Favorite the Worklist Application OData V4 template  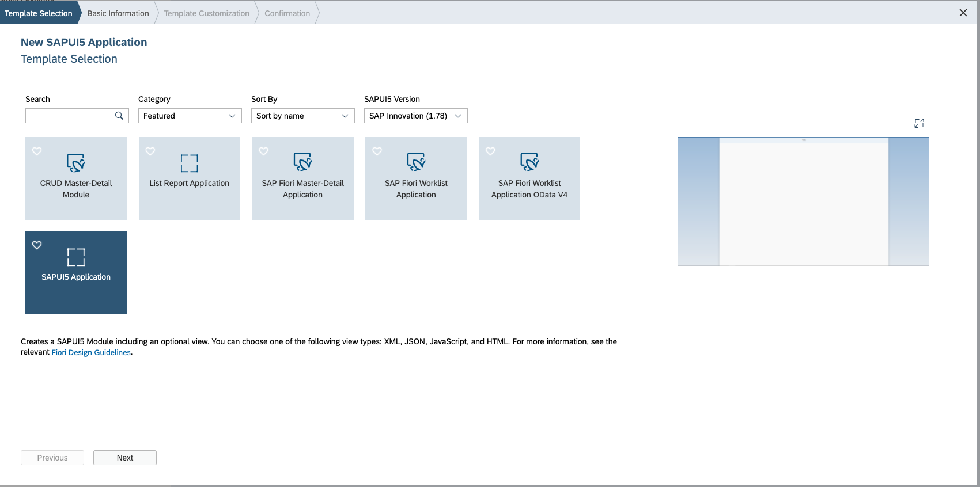[490, 151]
